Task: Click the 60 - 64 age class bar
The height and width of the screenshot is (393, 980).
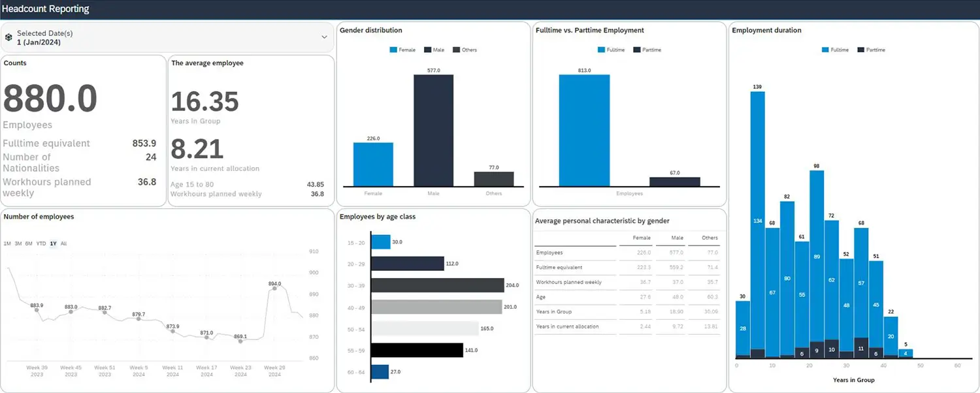Action: (x=380, y=372)
